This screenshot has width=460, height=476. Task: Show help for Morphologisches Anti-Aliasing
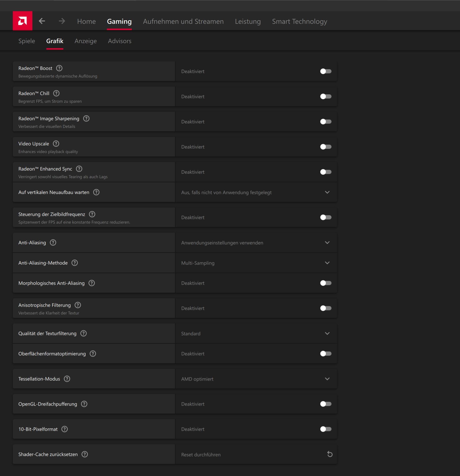[92, 283]
